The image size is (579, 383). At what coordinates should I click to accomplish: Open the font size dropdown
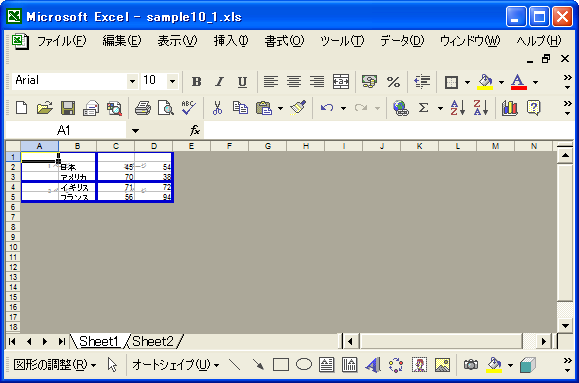(x=172, y=81)
